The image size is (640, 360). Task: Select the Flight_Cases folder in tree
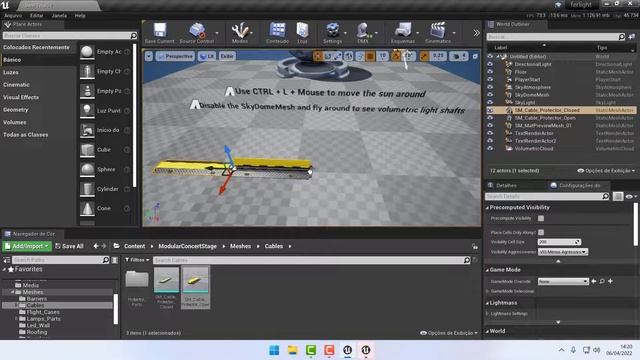tap(43, 312)
